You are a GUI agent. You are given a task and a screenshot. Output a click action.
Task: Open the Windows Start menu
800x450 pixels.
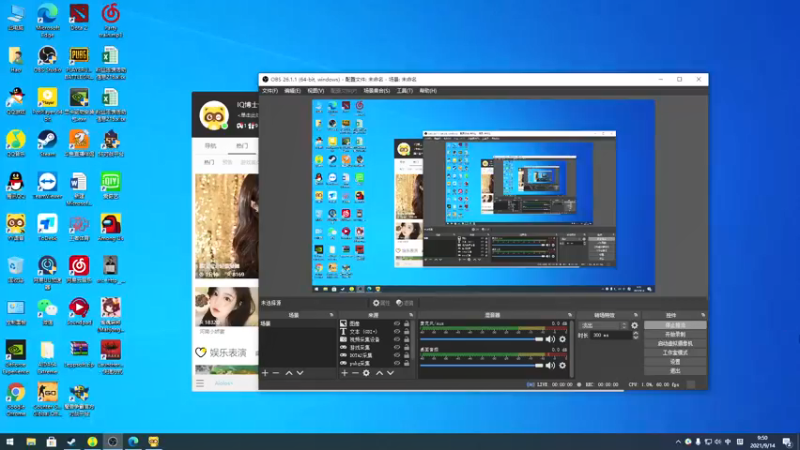pos(10,442)
